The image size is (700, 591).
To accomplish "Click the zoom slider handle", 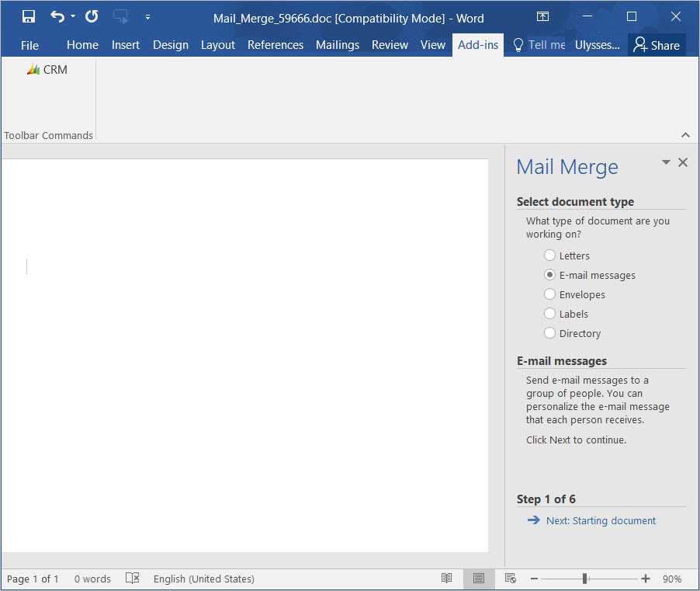I will tap(584, 579).
